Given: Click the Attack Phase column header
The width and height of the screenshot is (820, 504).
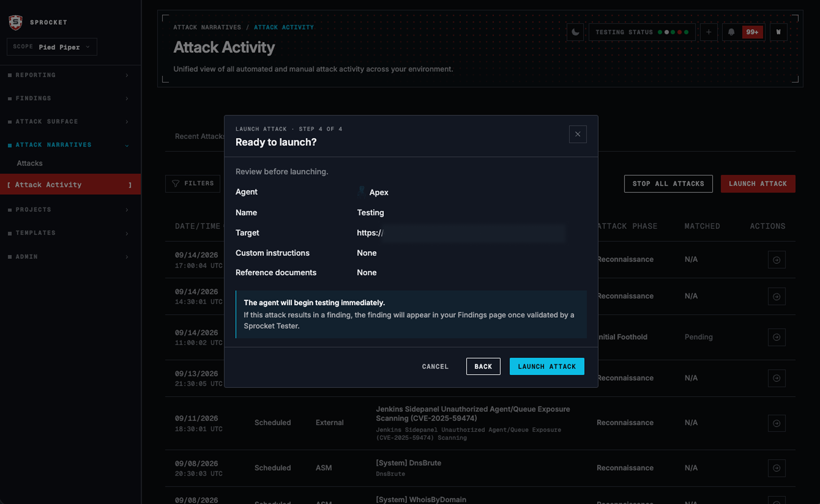Looking at the screenshot, I should coord(627,226).
